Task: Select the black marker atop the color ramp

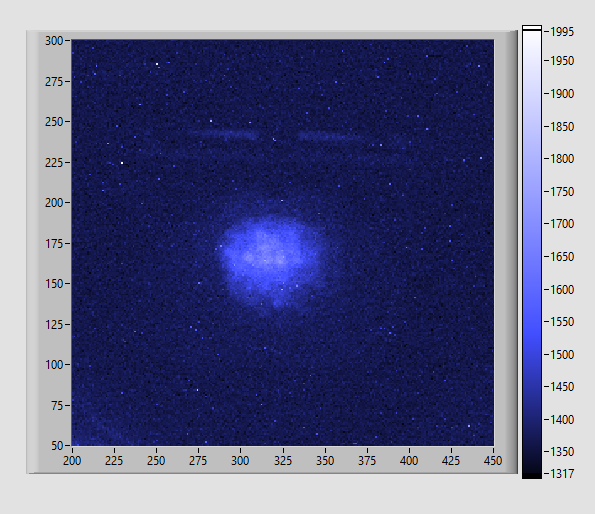Action: 532,28
